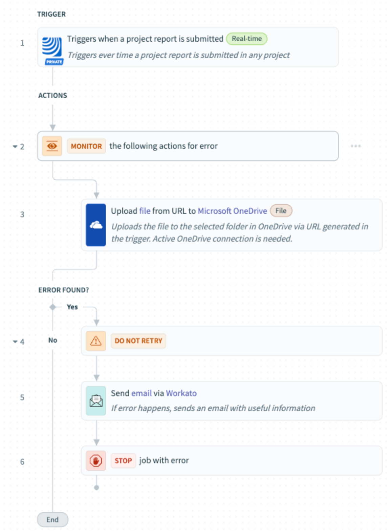
Task: Click the Real-time badge on trigger
Action: click(x=246, y=39)
